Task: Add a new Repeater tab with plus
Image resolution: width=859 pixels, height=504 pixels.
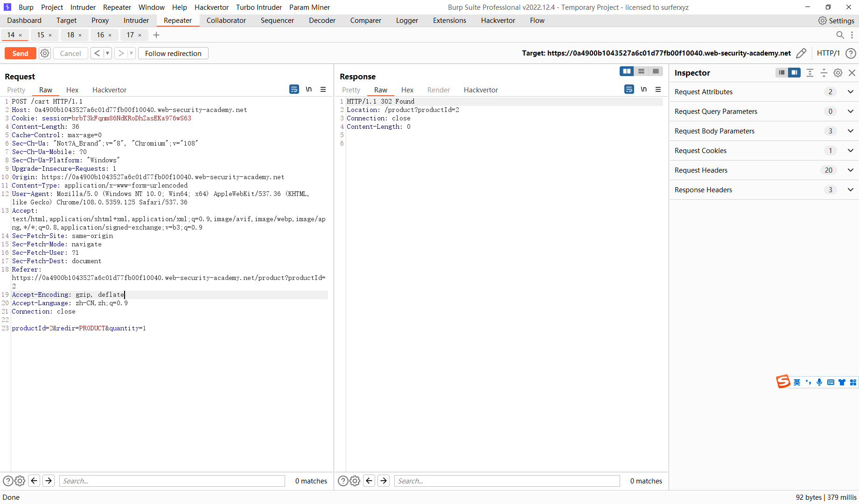Action: [x=156, y=35]
